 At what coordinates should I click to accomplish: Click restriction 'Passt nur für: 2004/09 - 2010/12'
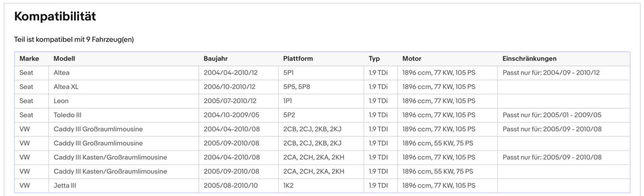(552, 73)
